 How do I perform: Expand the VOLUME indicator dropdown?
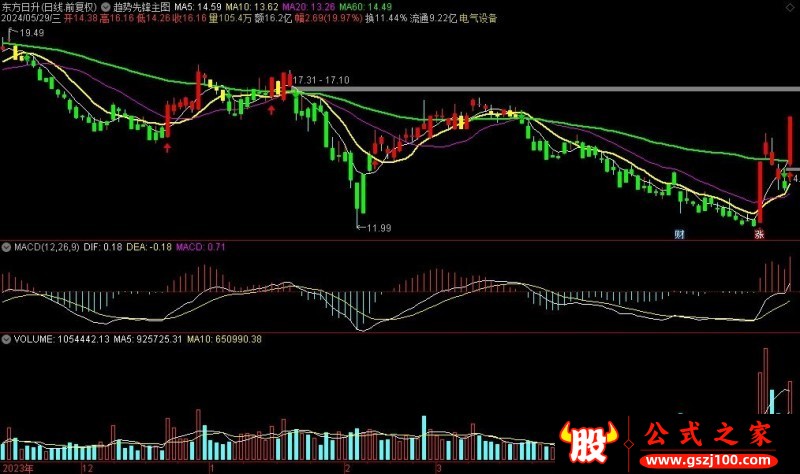(6, 339)
